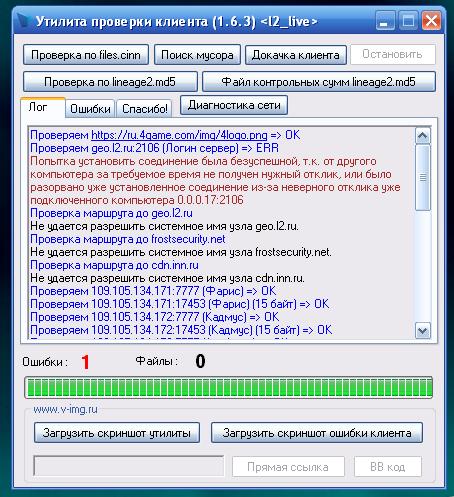The height and width of the screenshot is (497, 454).
Task: Click the empty link text field
Action: tap(129, 466)
